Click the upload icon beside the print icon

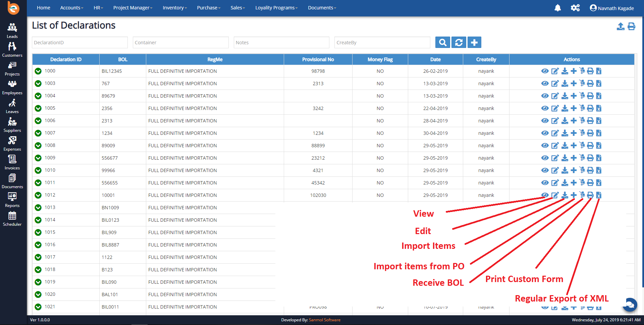click(621, 26)
